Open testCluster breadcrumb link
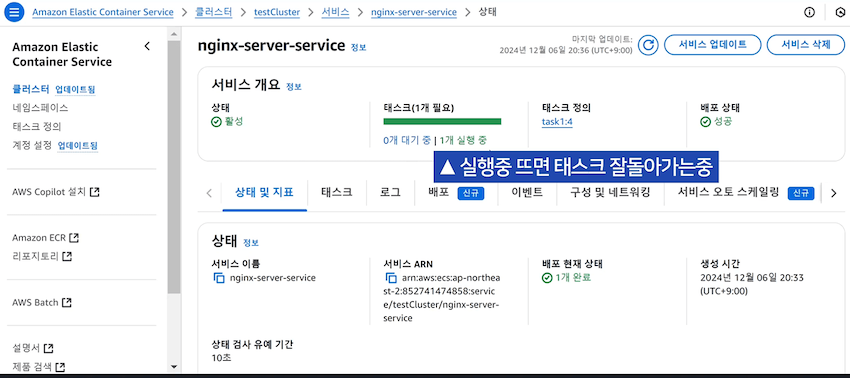Image resolution: width=850 pixels, height=378 pixels. pos(277,12)
